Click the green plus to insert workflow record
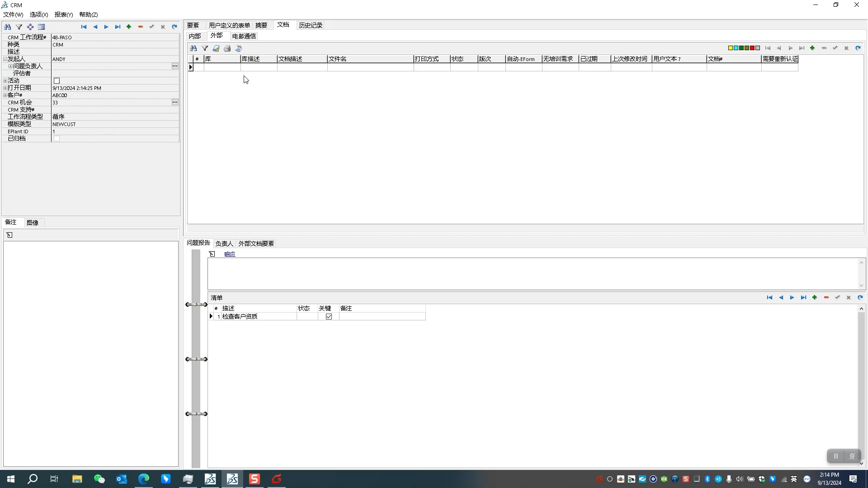This screenshot has height=488, width=868. click(x=129, y=27)
